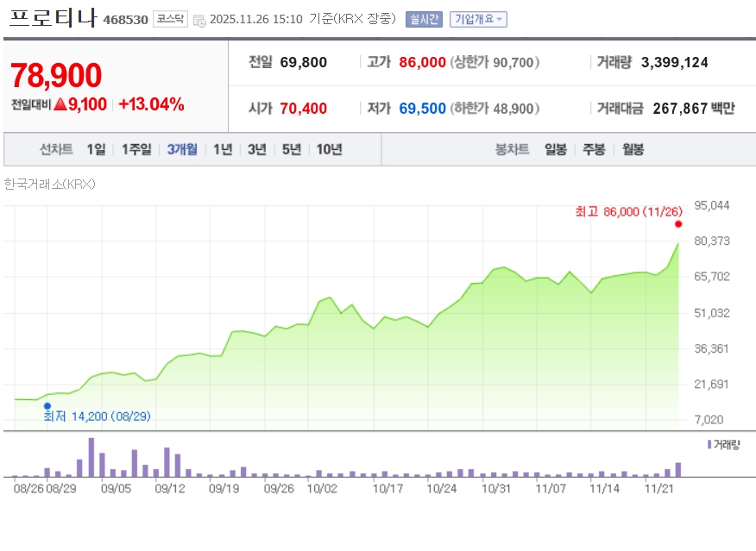Select the 1일 line chart period

point(96,149)
